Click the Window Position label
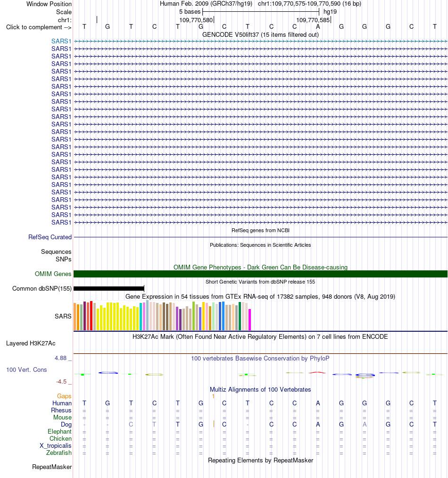This screenshot has height=478, width=448. point(49,4)
